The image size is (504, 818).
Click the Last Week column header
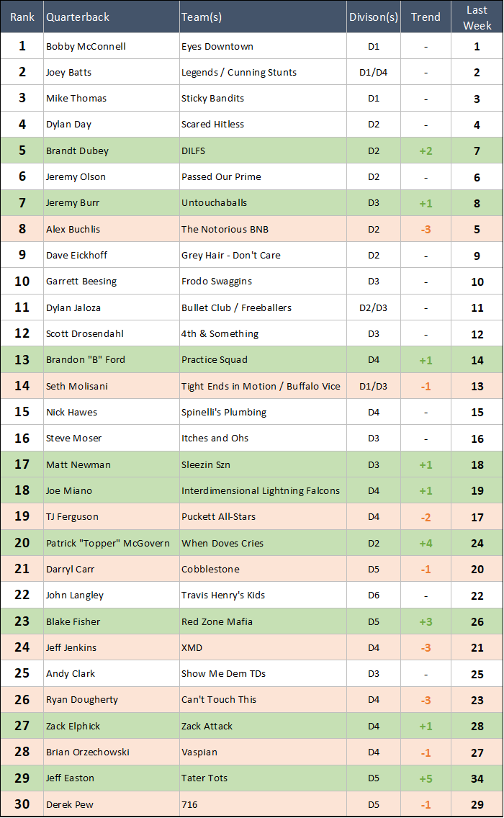point(477,17)
